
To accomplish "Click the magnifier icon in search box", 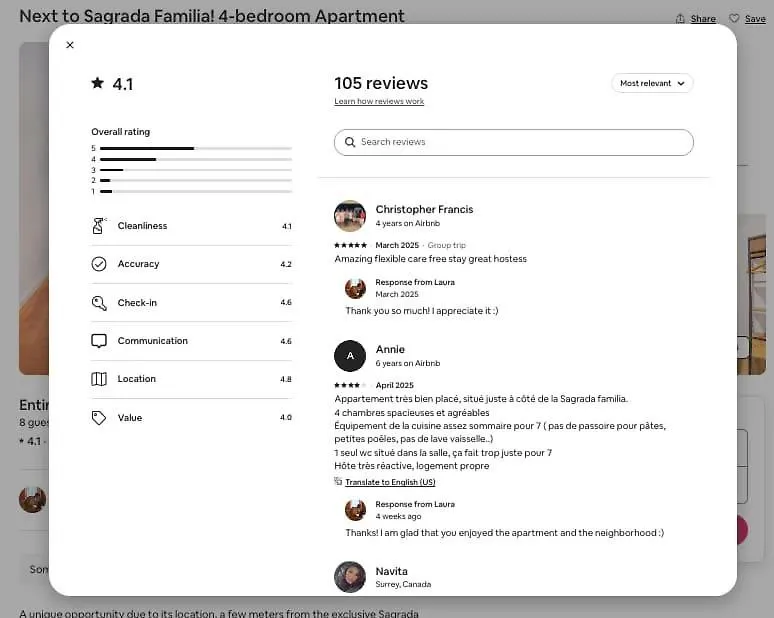I will (x=350, y=142).
